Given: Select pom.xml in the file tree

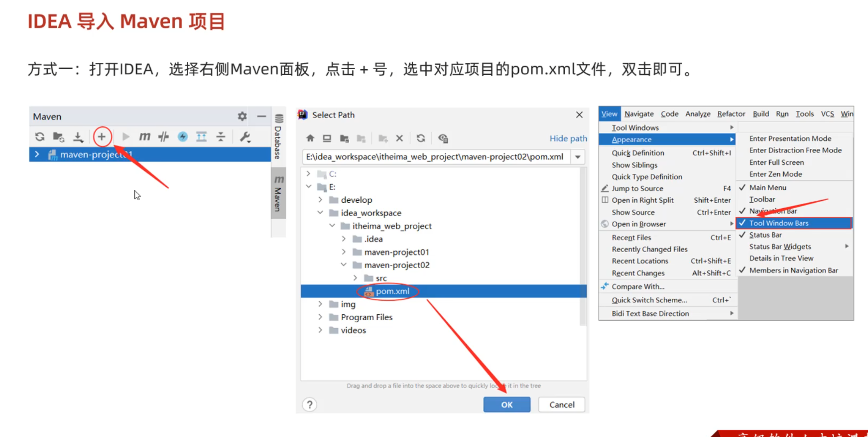Looking at the screenshot, I should [392, 291].
